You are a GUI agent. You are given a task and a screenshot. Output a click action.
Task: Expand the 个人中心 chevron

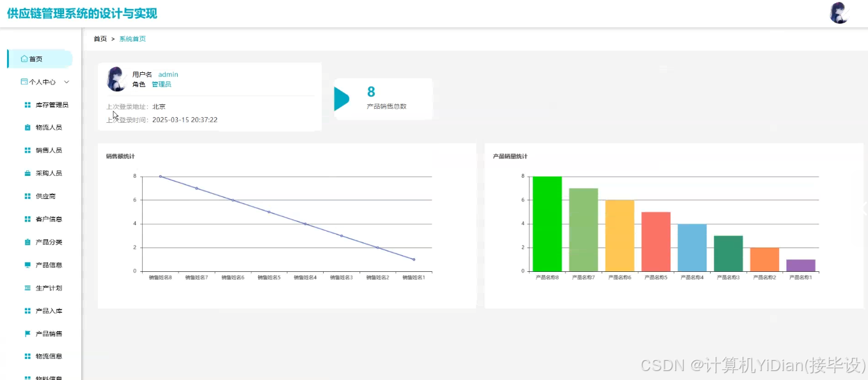(67, 82)
